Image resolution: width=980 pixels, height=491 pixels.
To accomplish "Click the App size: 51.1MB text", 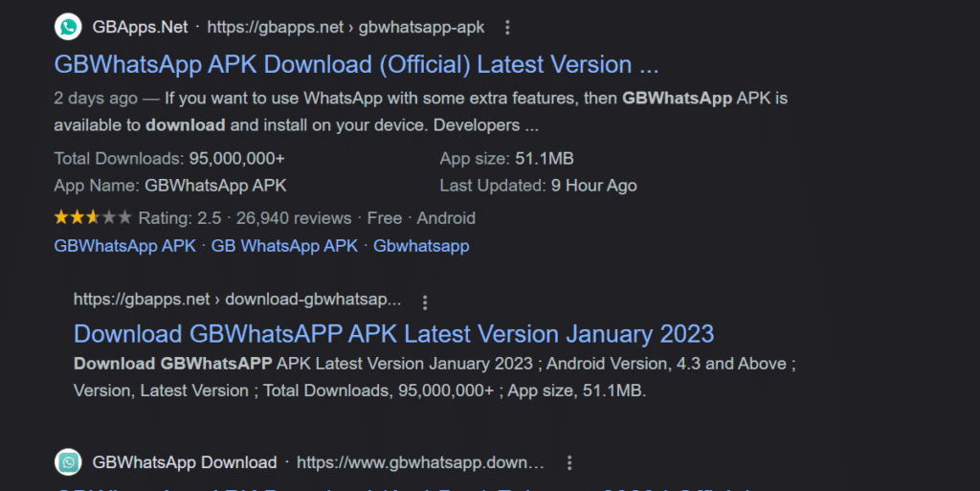I will 507,159.
